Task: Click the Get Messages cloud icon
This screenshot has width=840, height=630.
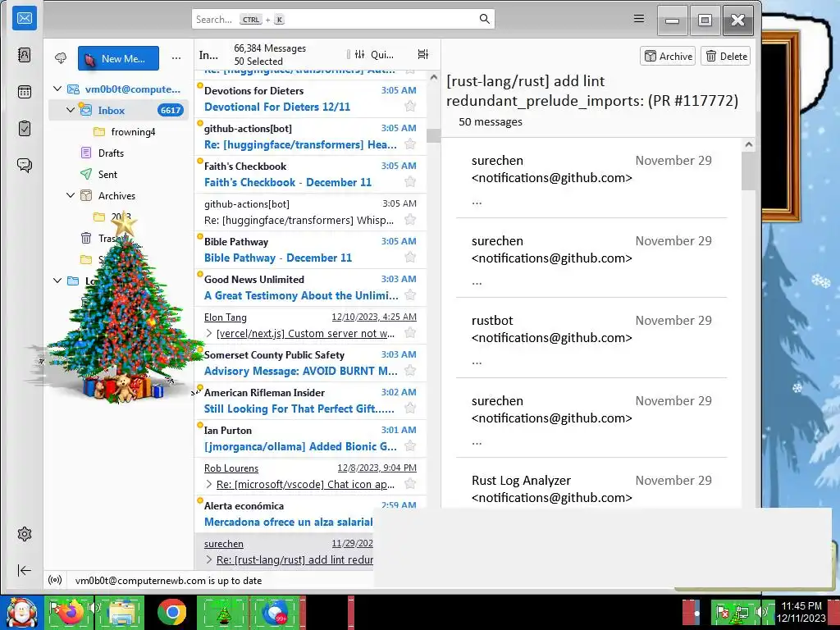Action: pos(61,58)
